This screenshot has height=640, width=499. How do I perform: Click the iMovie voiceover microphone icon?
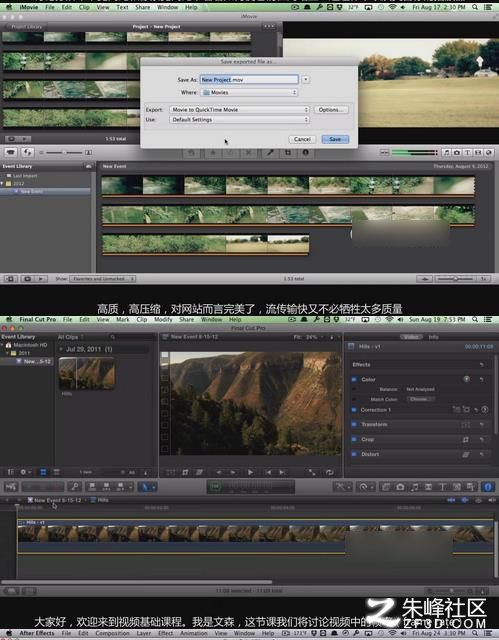270,153
